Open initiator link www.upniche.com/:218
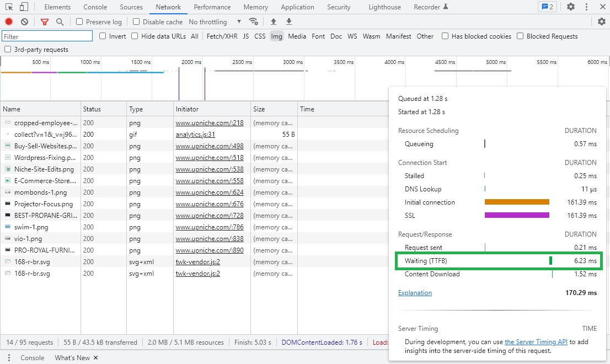Viewport: 610px width, 364px height. coord(209,122)
